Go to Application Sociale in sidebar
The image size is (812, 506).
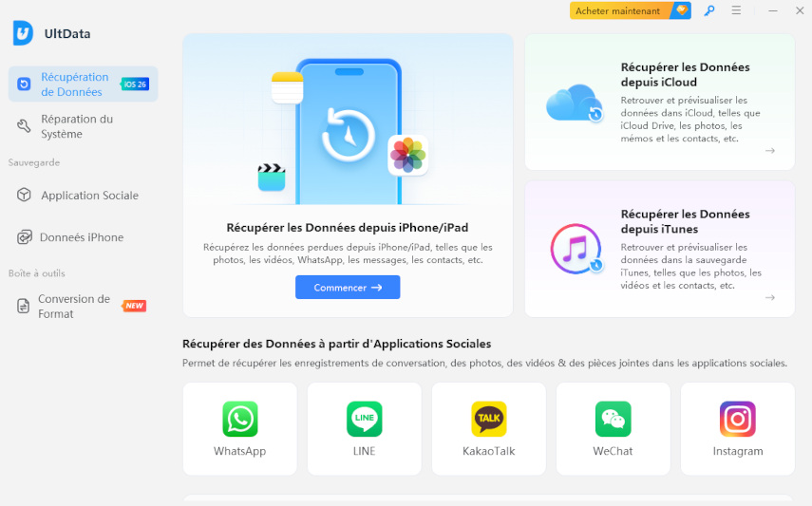(x=88, y=196)
